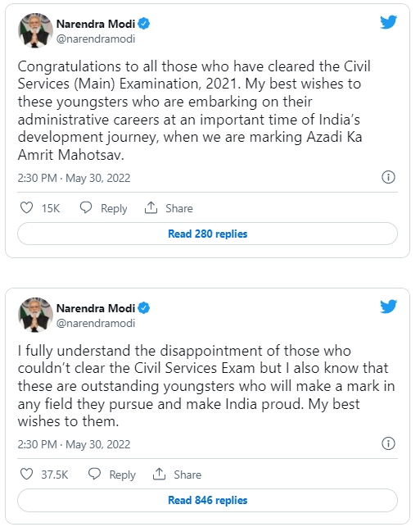
Task: Click the Narendra Modi name in first tweet
Action: click(x=96, y=24)
